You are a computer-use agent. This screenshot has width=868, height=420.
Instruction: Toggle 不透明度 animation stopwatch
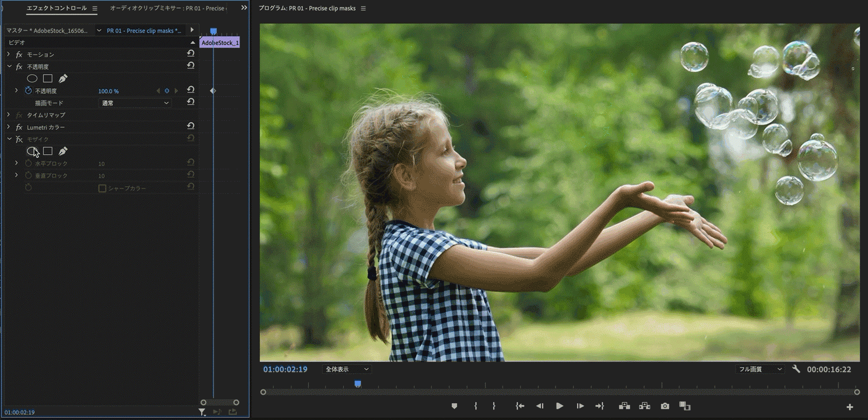coord(28,90)
